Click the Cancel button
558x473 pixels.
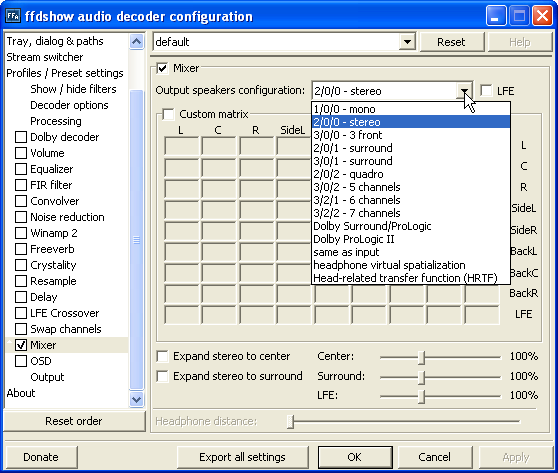[435, 457]
